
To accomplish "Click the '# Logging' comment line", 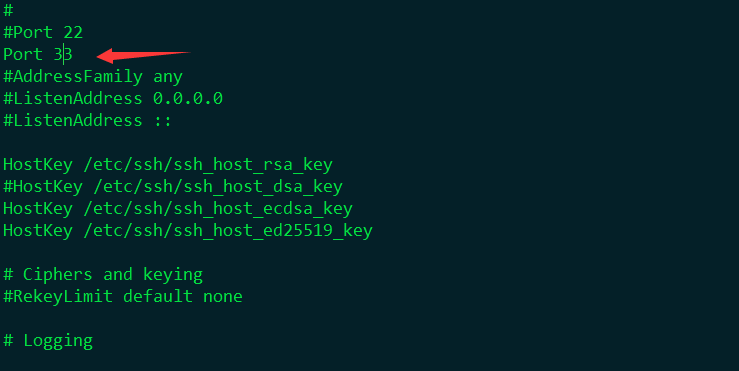I will tap(48, 341).
